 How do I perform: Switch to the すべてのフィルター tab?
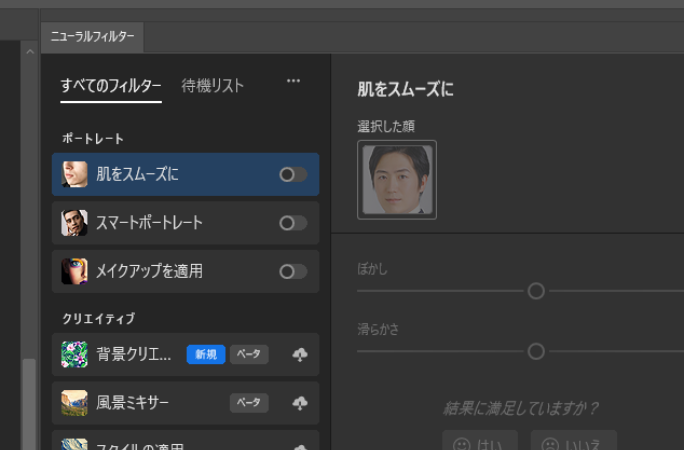coord(110,86)
